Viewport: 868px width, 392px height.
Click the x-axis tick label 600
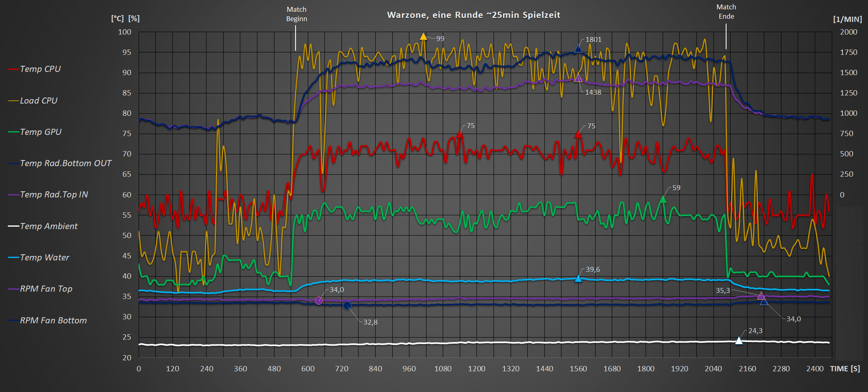click(x=308, y=368)
